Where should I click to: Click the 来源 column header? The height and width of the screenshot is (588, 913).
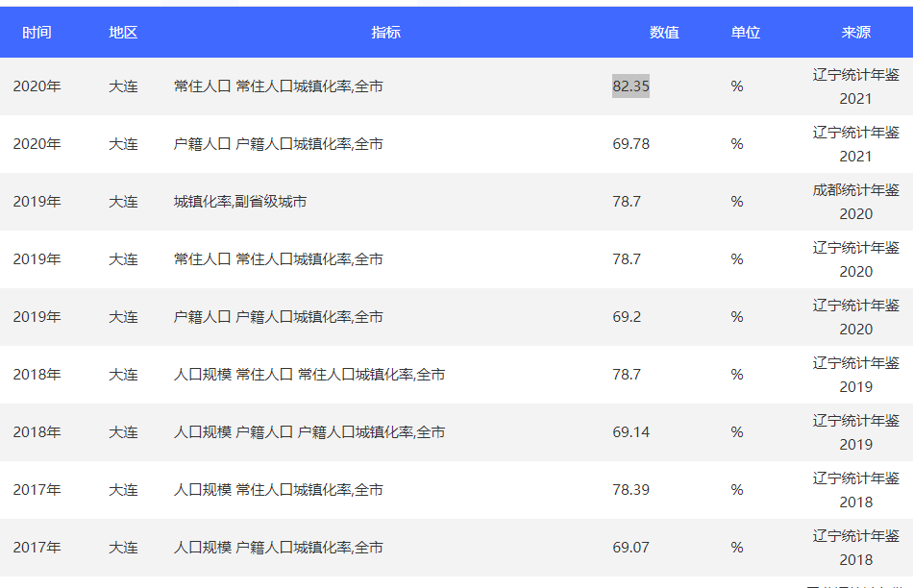coord(855,33)
